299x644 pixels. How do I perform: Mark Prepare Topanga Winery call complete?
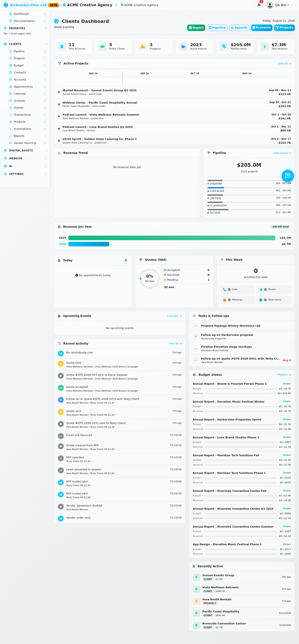pos(196,326)
